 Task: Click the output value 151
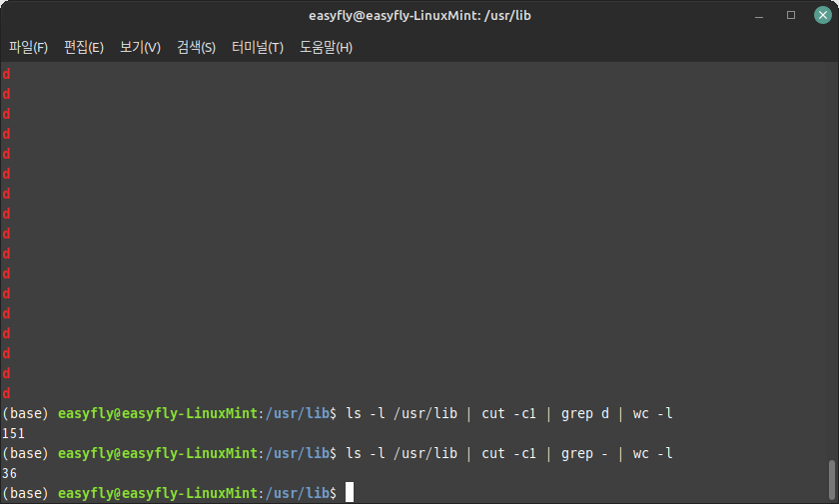13,433
